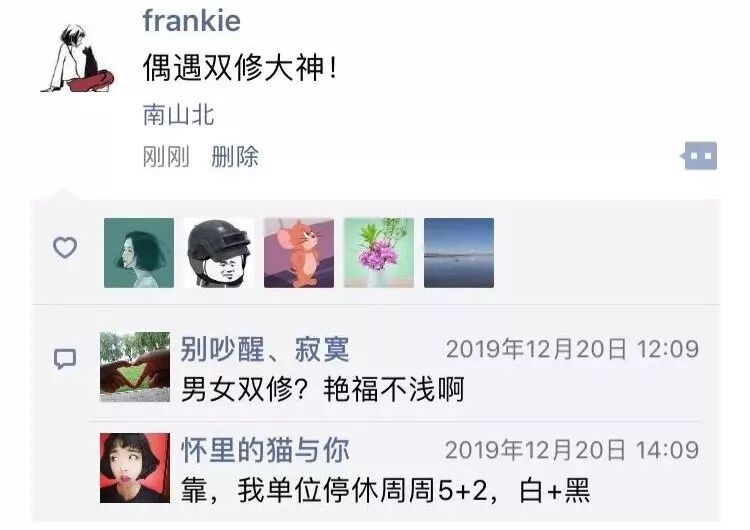Open the helmet meme liker avatar
This screenshot has height=530, width=750.
[219, 253]
